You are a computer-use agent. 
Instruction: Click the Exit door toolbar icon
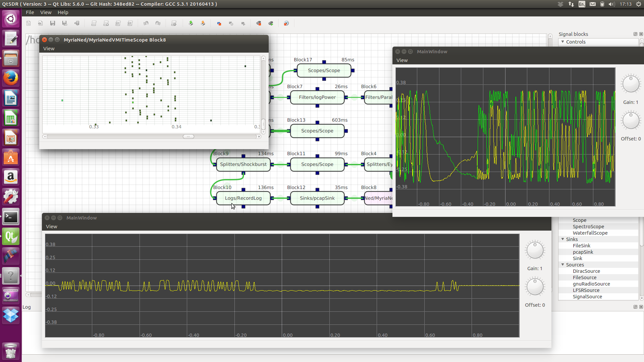[x=77, y=23]
